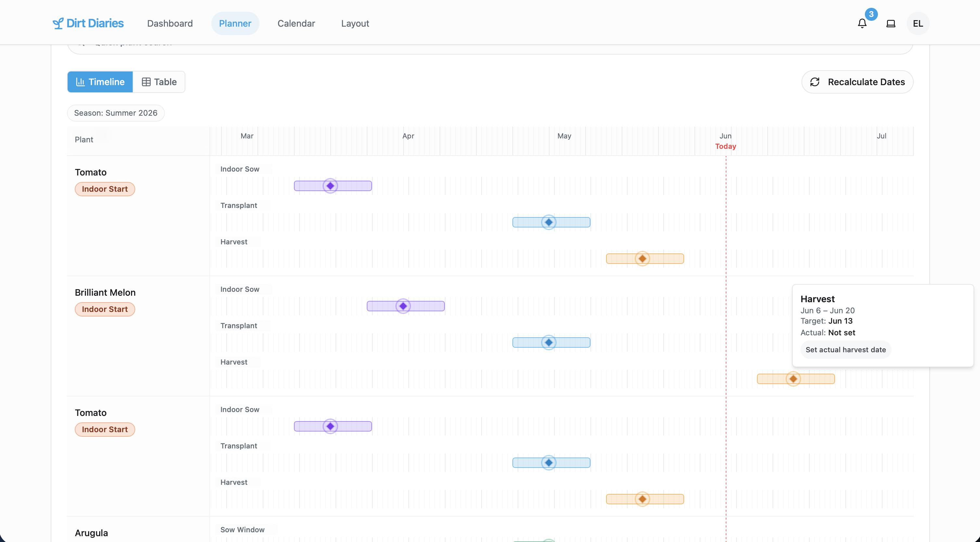Click the Brilliant Melon plant name

click(105, 292)
